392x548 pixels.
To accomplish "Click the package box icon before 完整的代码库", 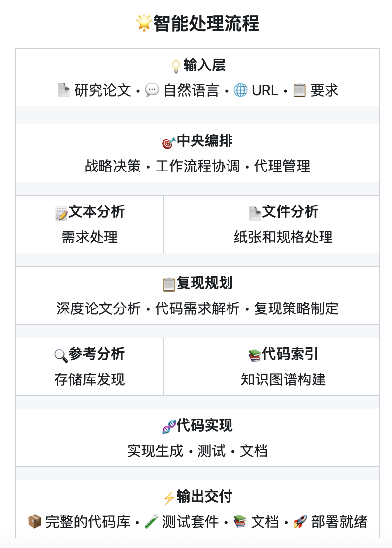I will pos(34,522).
